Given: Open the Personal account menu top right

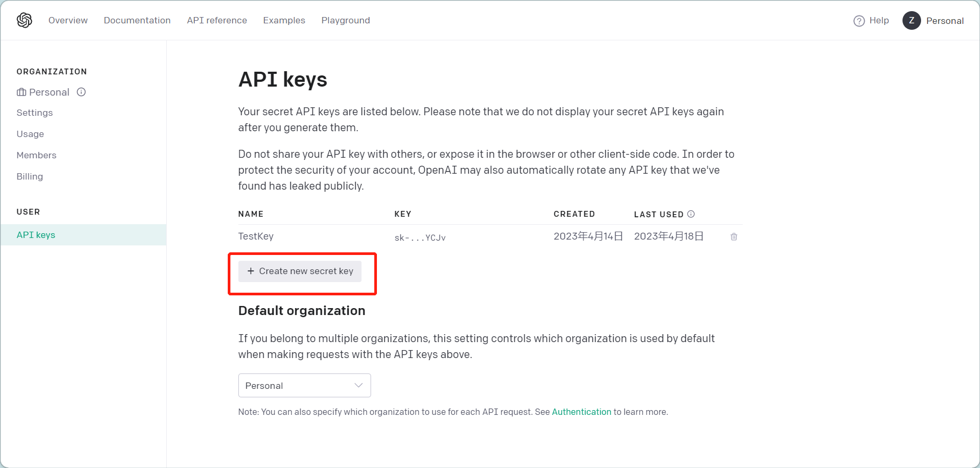Looking at the screenshot, I should click(944, 21).
